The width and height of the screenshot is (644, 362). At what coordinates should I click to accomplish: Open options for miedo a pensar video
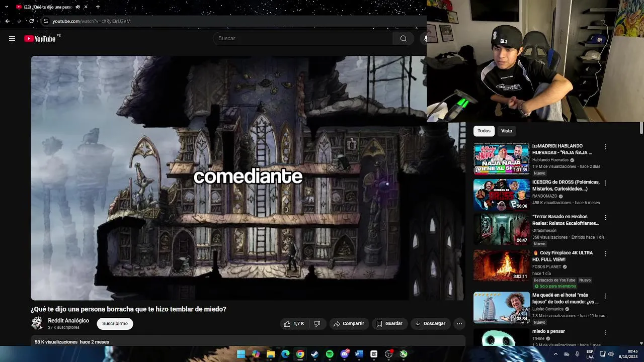point(606,332)
